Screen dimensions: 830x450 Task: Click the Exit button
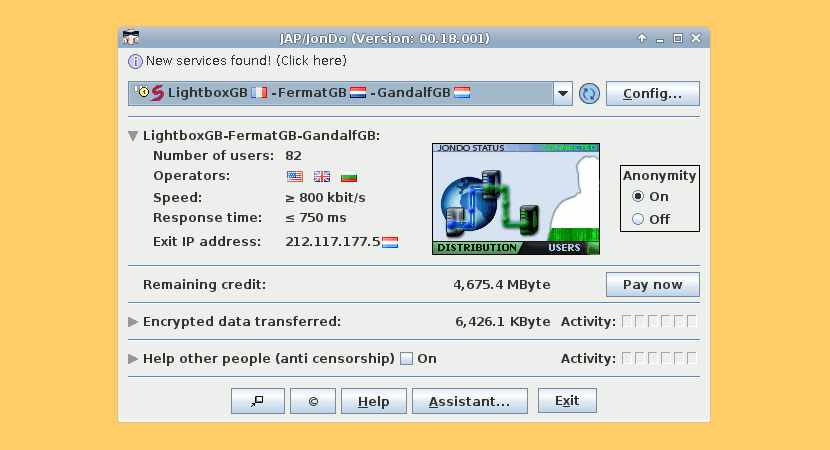point(567,400)
